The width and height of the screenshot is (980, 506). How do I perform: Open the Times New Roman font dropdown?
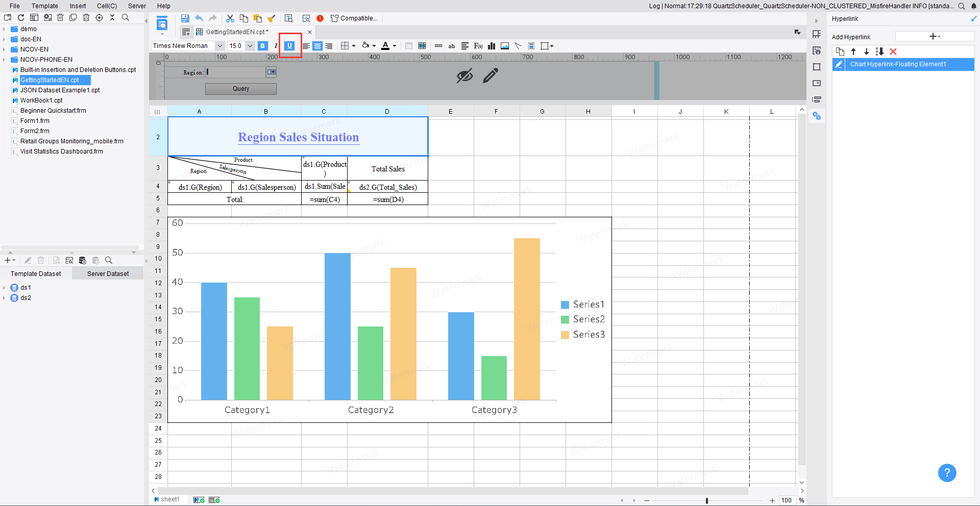[220, 46]
